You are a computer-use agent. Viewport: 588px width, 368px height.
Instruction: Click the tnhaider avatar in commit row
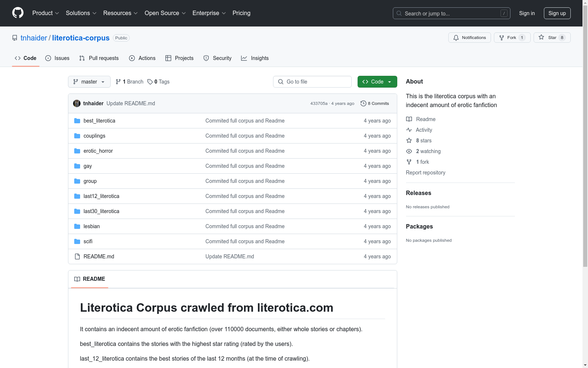pyautogui.click(x=77, y=103)
